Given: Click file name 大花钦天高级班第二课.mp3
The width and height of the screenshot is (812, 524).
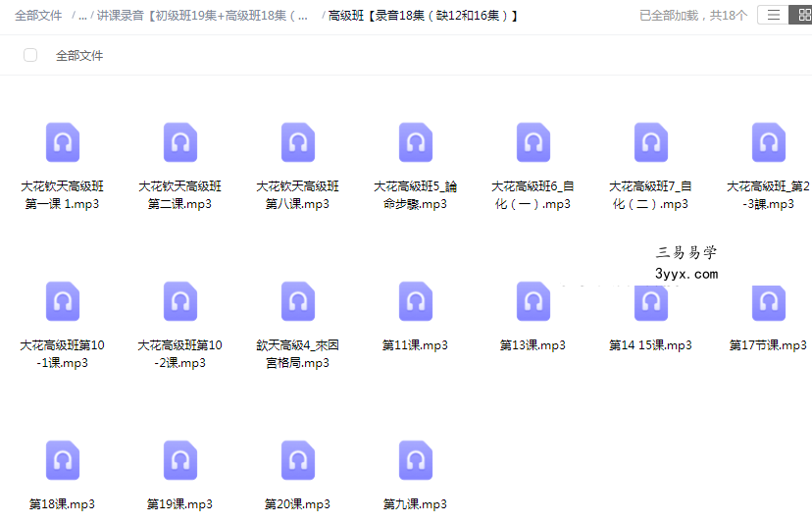Looking at the screenshot, I should [179, 195].
